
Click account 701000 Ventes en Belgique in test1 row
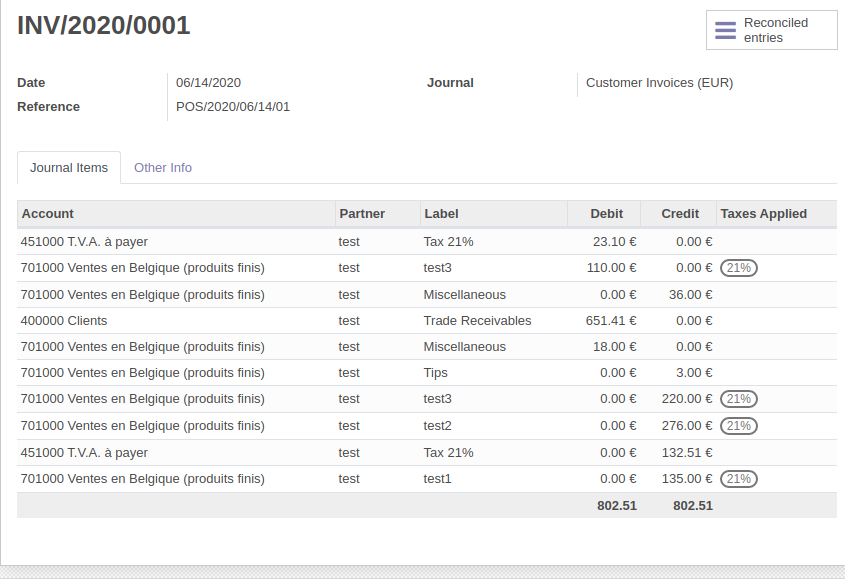click(x=143, y=479)
